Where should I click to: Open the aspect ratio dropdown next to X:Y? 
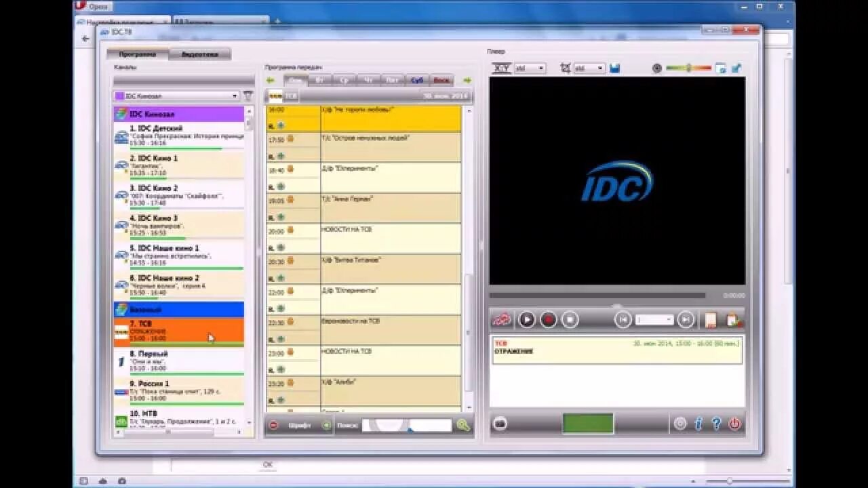pyautogui.click(x=530, y=68)
